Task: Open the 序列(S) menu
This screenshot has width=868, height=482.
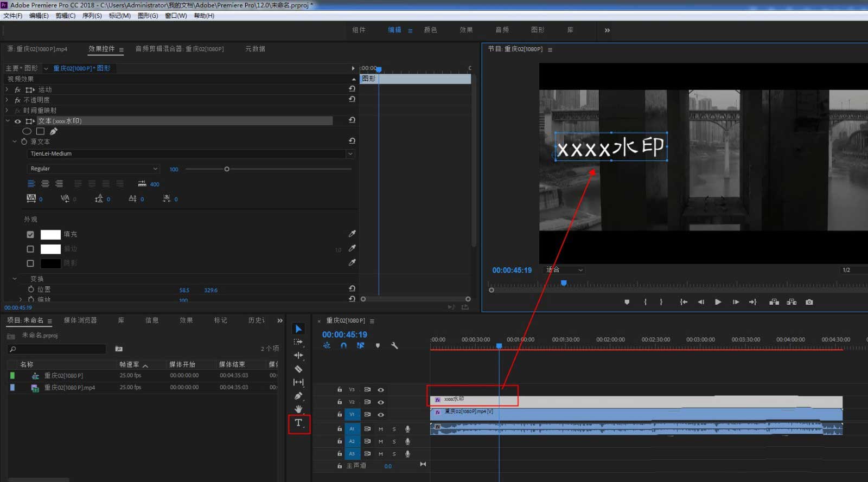Action: tap(92, 16)
